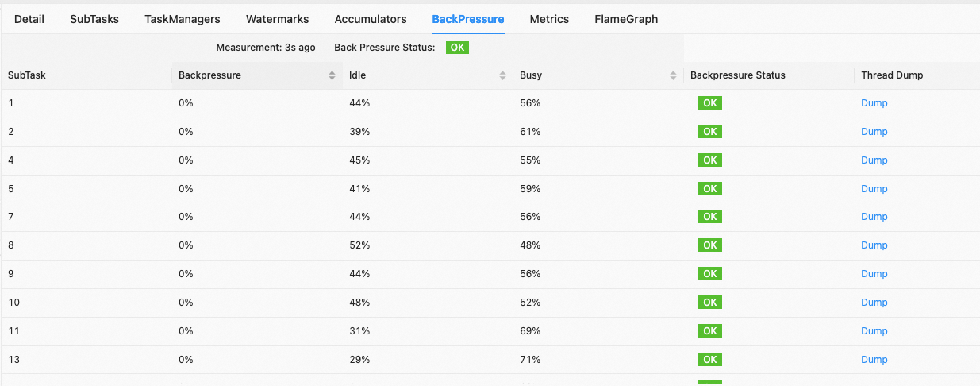Click OK status badge for subtask 1
The image size is (980, 386).
tap(710, 103)
